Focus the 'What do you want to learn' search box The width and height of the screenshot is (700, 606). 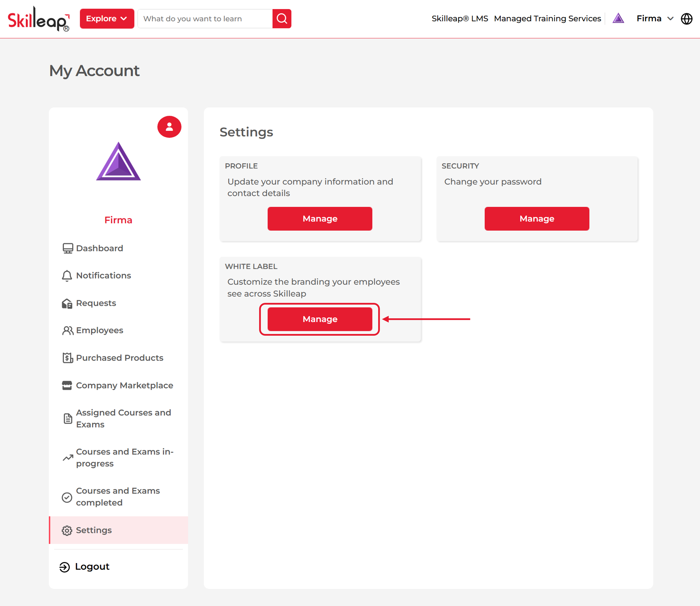tap(205, 19)
